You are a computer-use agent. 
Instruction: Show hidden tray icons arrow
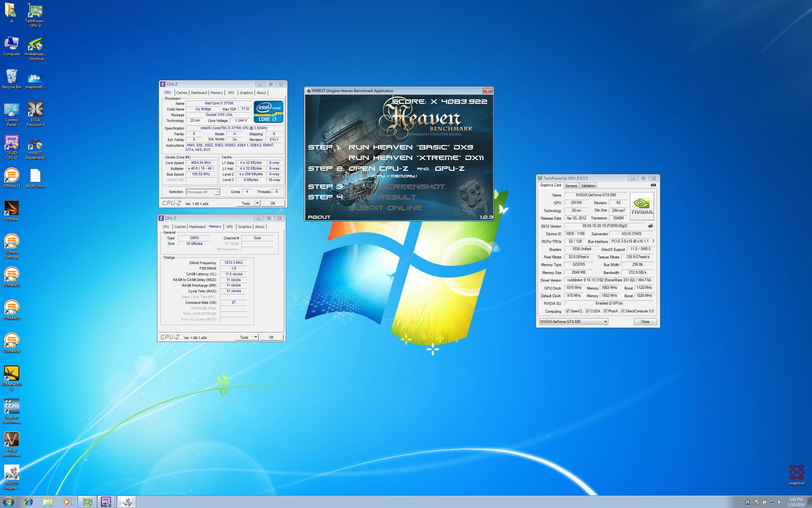pos(740,502)
